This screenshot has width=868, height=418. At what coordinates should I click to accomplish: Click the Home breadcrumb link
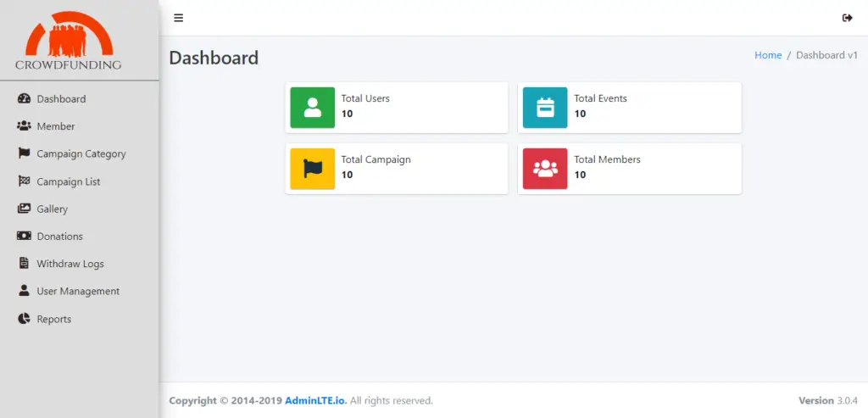[768, 55]
